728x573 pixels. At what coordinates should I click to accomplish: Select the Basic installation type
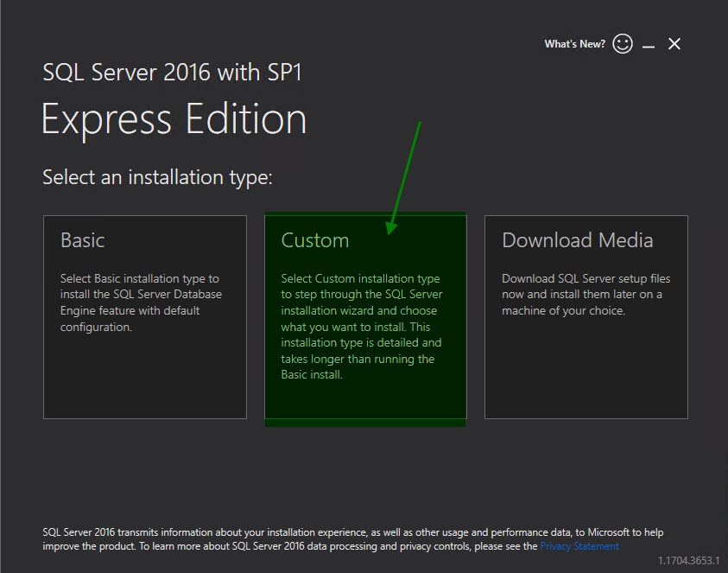click(x=145, y=317)
